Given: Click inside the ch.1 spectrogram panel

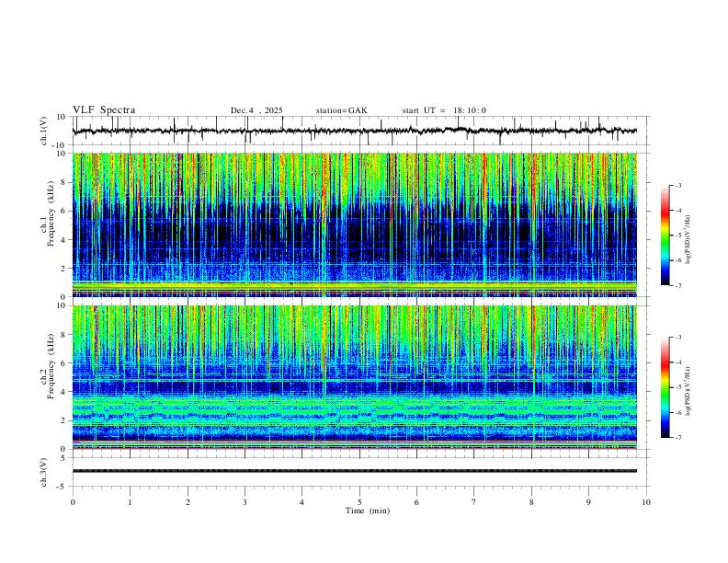Looking at the screenshot, I should 355,224.
